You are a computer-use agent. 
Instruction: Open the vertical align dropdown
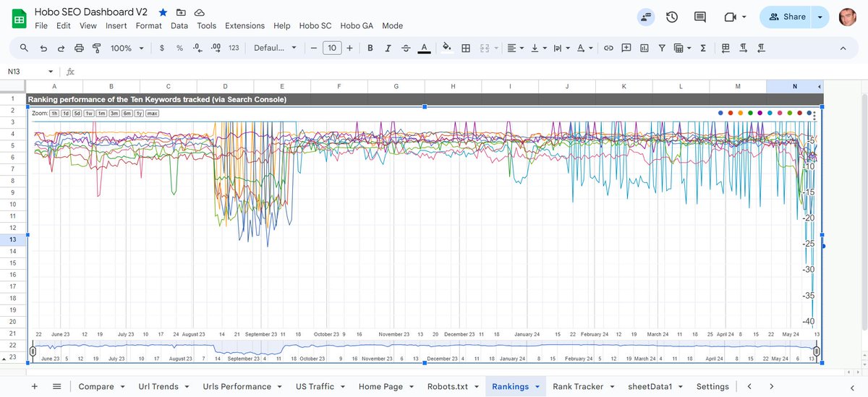tap(538, 48)
